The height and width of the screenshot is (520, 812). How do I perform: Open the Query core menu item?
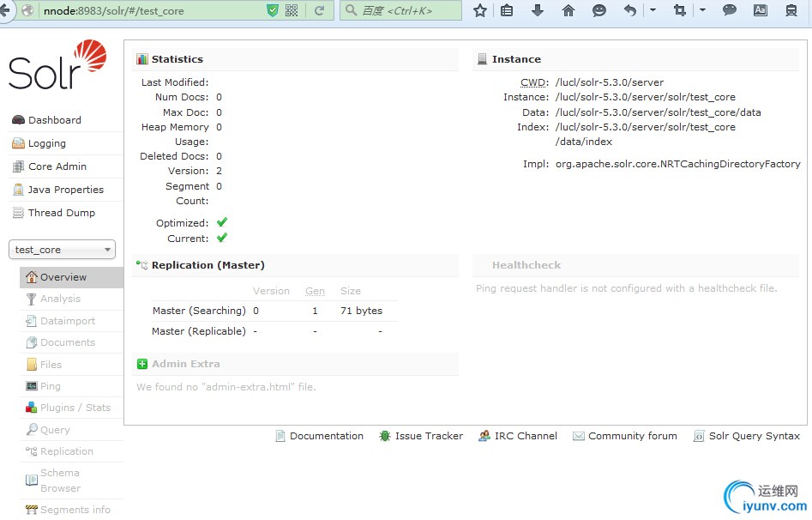[x=55, y=430]
